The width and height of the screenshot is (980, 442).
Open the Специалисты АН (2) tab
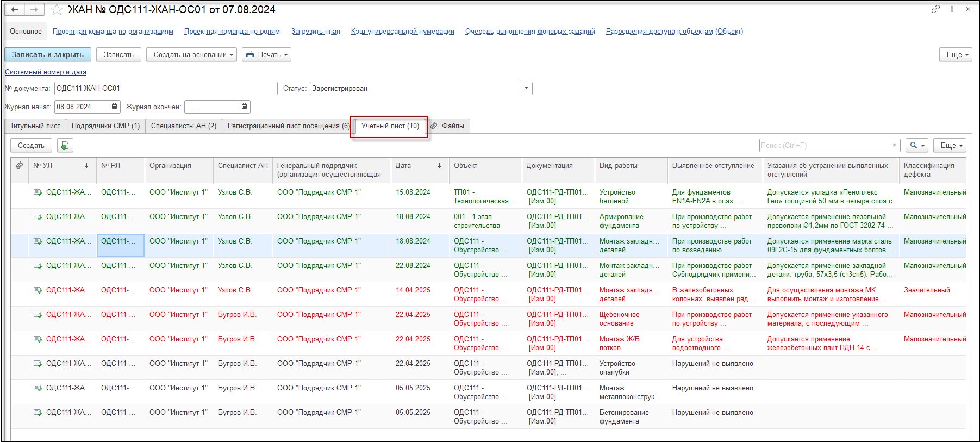[183, 126]
